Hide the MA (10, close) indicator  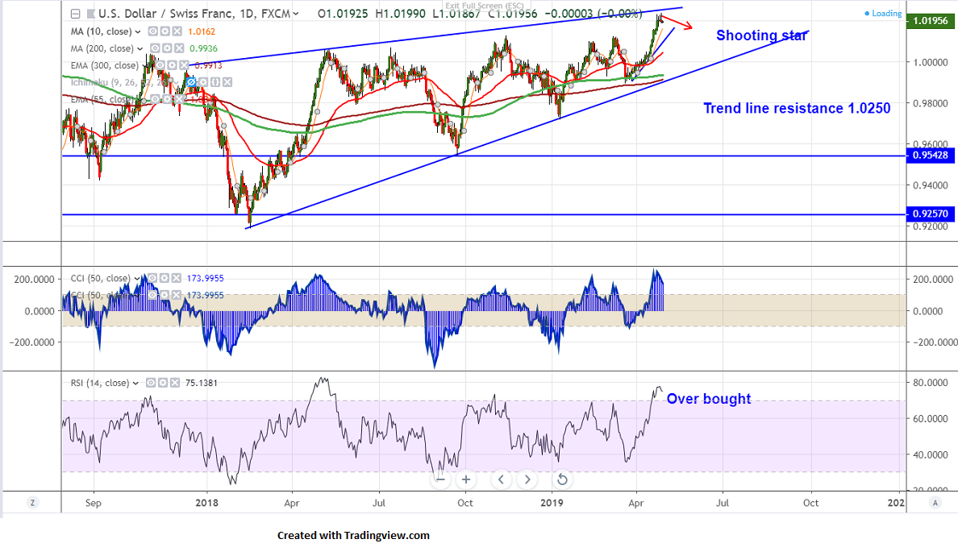click(152, 31)
